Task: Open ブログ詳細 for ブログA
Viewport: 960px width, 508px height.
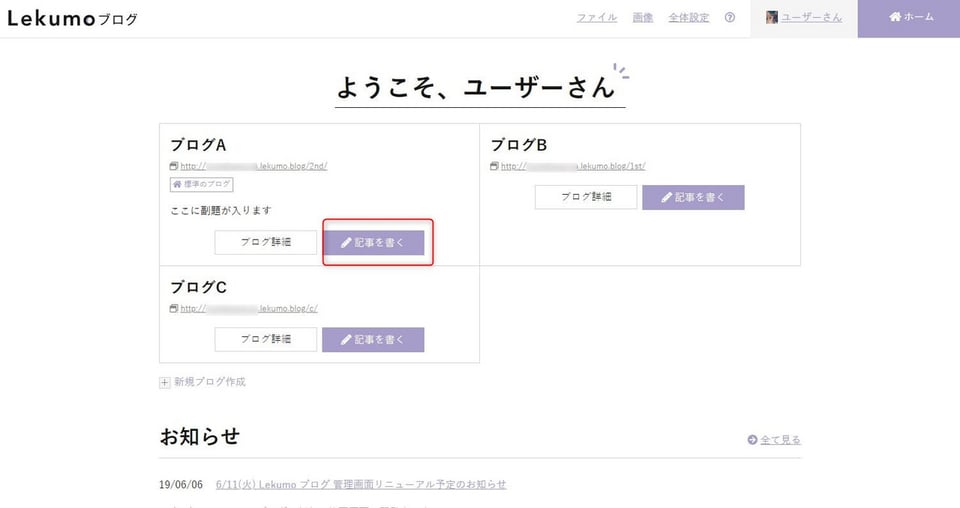Action: pos(266,242)
